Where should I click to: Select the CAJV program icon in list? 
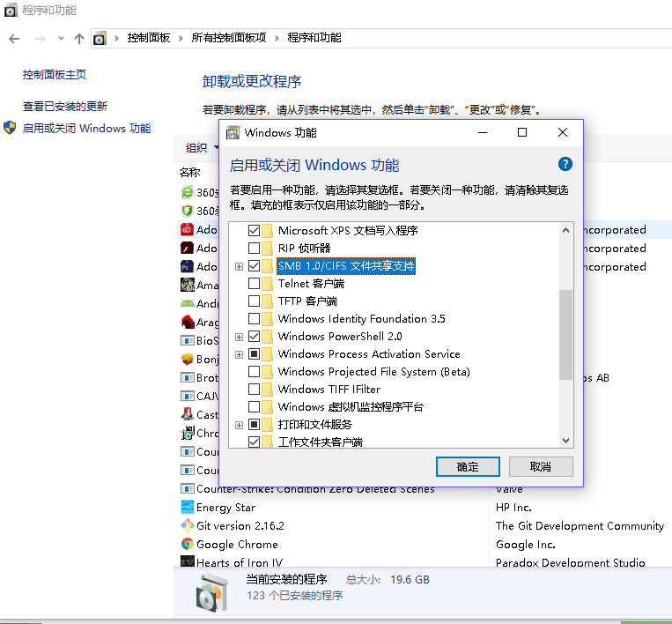[x=188, y=396]
